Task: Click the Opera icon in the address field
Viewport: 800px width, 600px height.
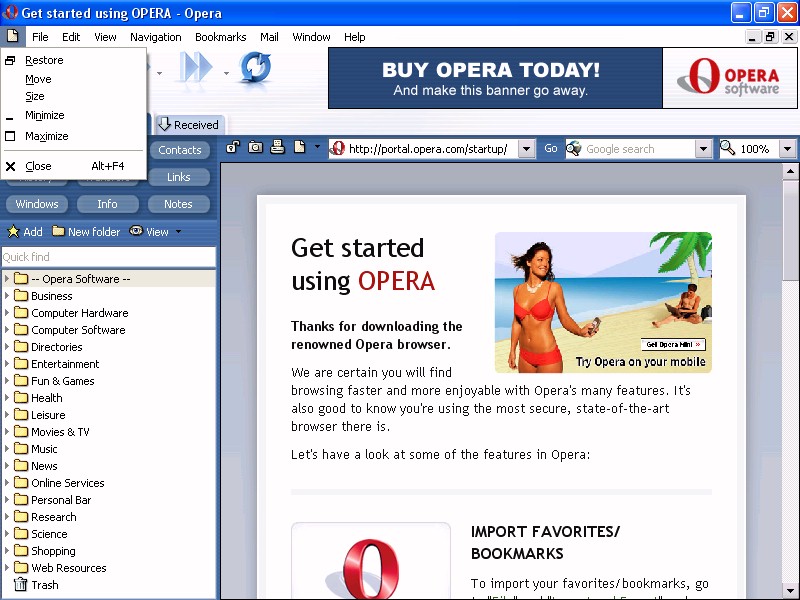Action: pos(337,148)
